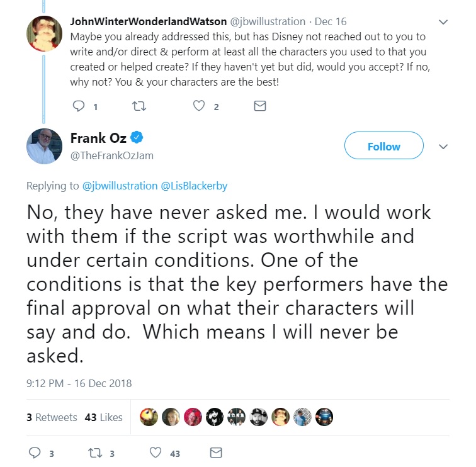Open the @TheFrankOzJam handle link

point(112,155)
